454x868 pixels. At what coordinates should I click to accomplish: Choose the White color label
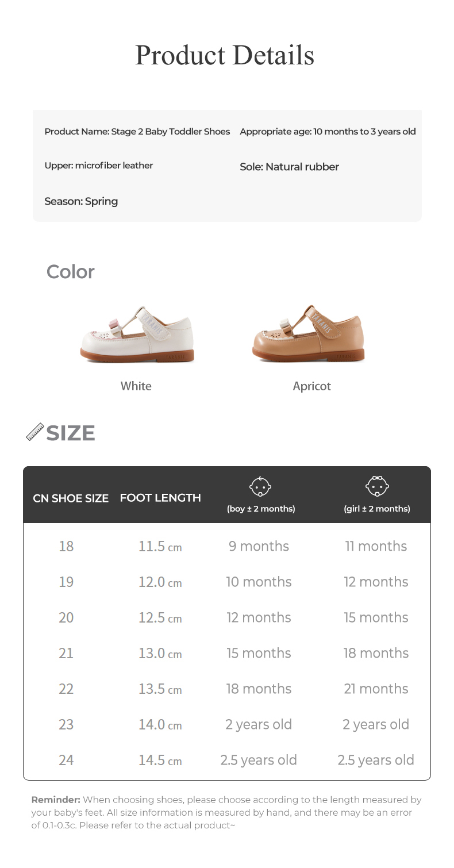136,386
